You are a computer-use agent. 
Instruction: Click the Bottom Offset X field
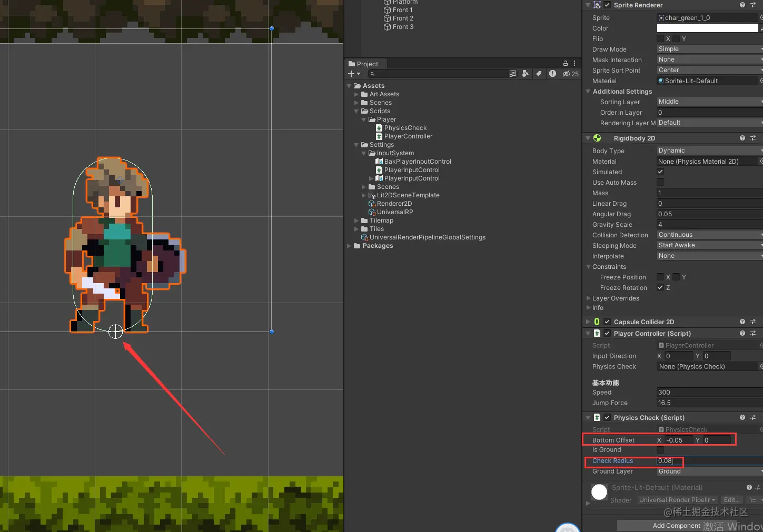(678, 440)
